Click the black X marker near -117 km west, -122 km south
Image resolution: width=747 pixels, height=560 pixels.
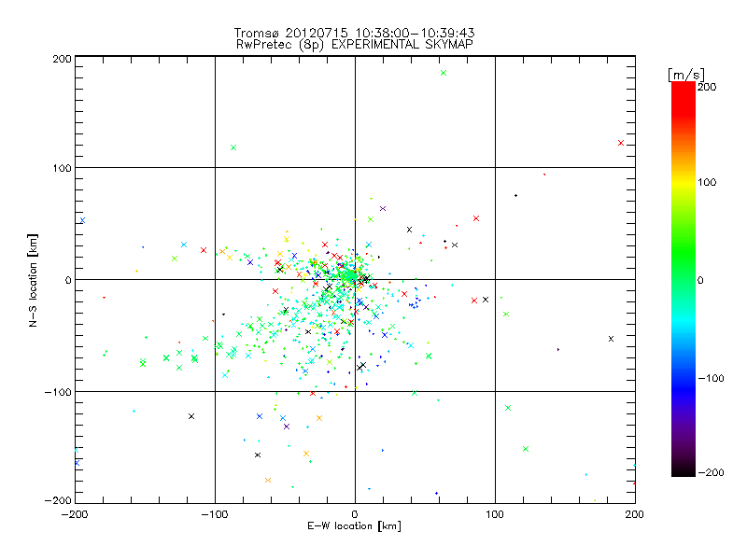[x=191, y=416]
